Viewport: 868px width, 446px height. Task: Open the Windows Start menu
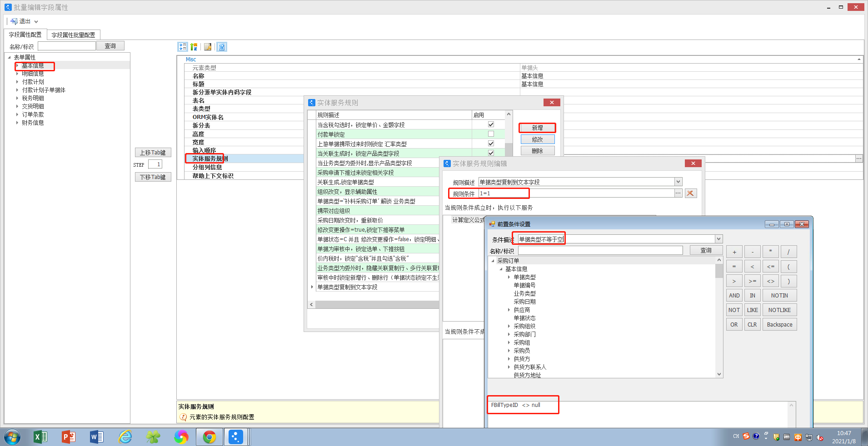12,437
